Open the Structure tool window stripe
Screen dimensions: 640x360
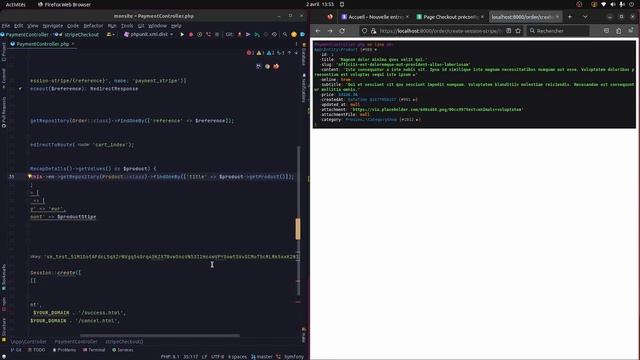pos(4,329)
